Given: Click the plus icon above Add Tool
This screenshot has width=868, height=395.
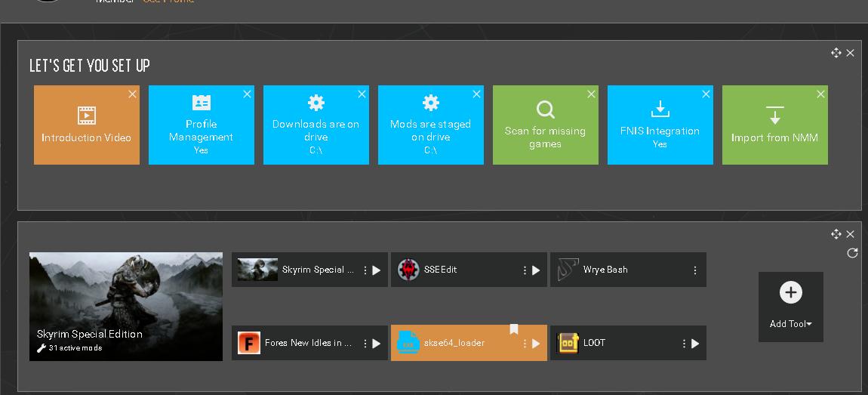Looking at the screenshot, I should [791, 292].
